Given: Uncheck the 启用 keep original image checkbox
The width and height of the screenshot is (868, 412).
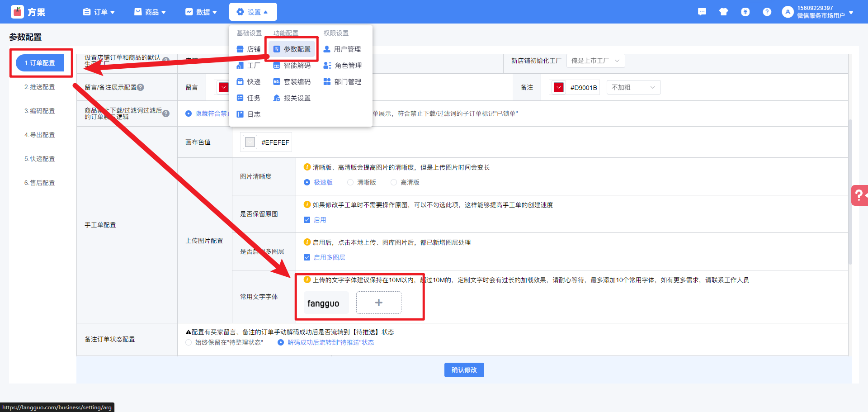Looking at the screenshot, I should (x=307, y=220).
